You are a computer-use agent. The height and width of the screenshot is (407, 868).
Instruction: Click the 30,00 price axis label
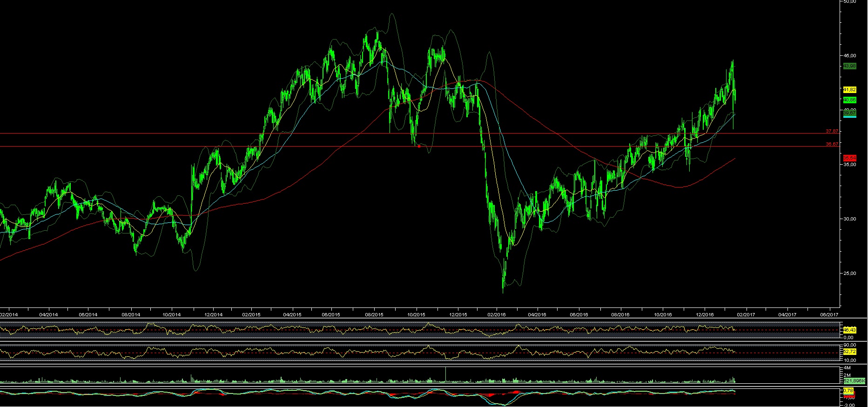click(849, 219)
